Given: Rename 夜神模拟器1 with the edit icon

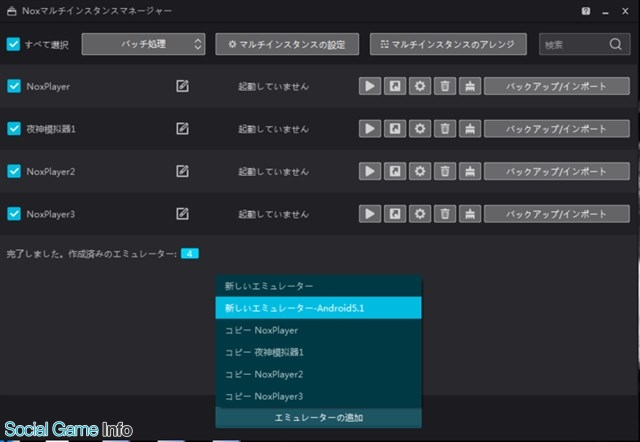Looking at the screenshot, I should click(182, 129).
